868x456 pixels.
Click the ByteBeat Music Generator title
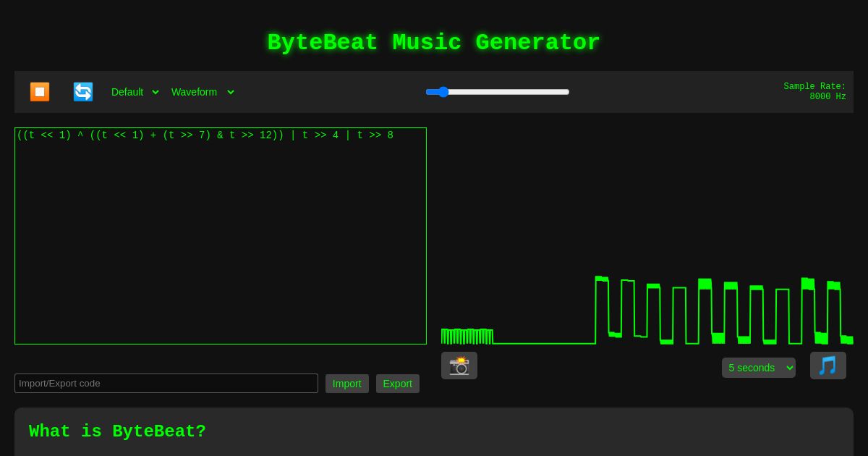click(433, 43)
